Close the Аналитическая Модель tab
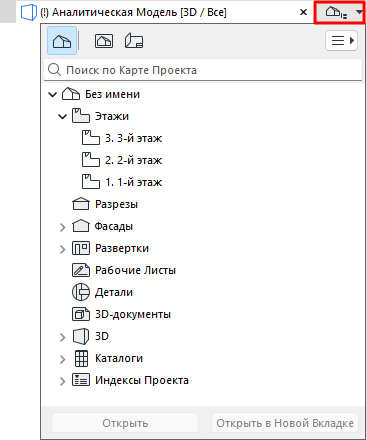Screen dimensions: 367x440 [303, 12]
